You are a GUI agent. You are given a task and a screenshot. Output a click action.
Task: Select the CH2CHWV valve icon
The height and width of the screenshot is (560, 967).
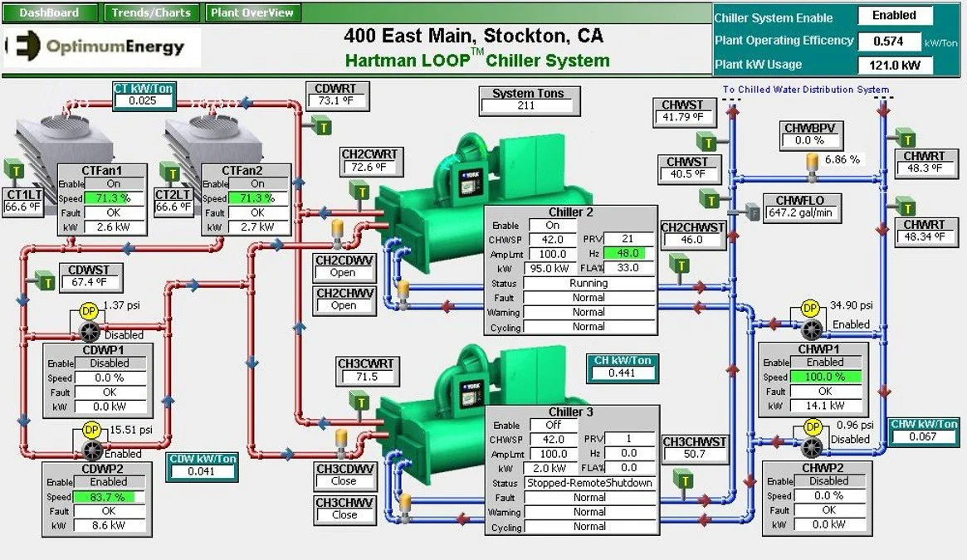click(403, 295)
